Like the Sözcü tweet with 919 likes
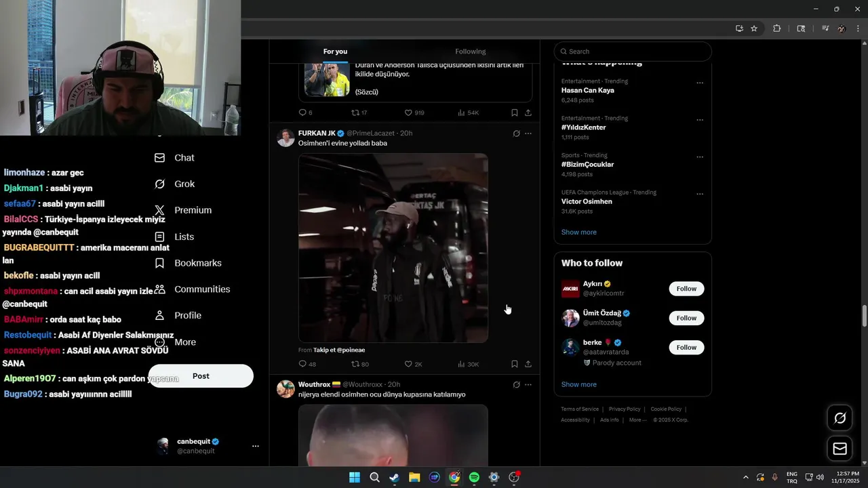Image resolution: width=868 pixels, height=488 pixels. coord(414,113)
